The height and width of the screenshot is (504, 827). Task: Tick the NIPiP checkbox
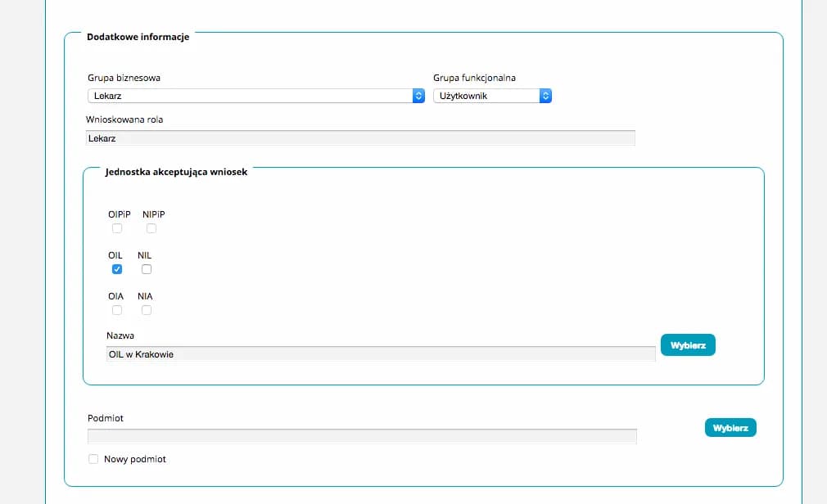click(x=151, y=228)
